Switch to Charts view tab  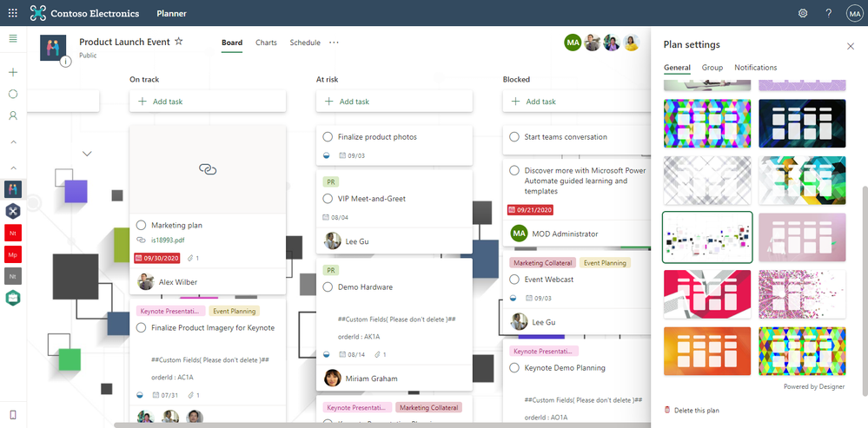[x=266, y=43]
